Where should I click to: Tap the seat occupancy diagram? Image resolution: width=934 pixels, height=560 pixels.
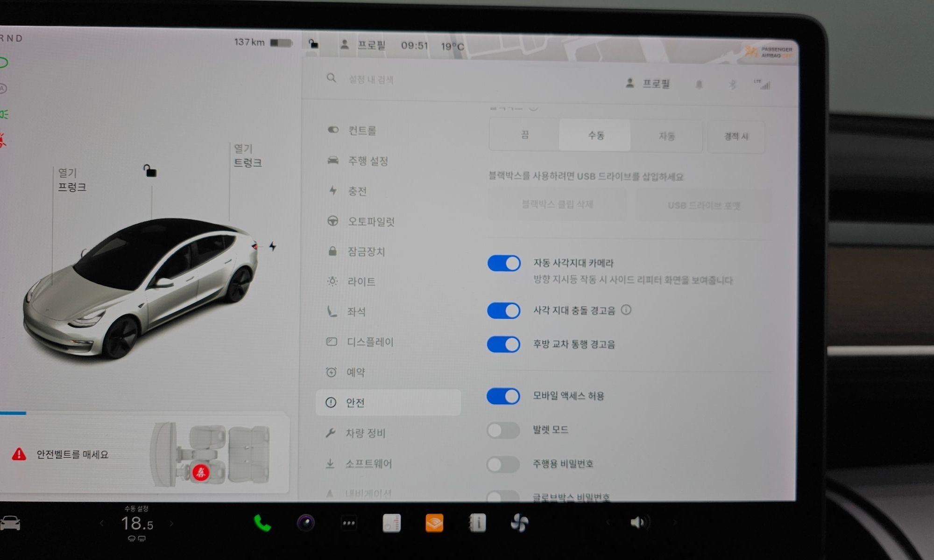(x=210, y=455)
